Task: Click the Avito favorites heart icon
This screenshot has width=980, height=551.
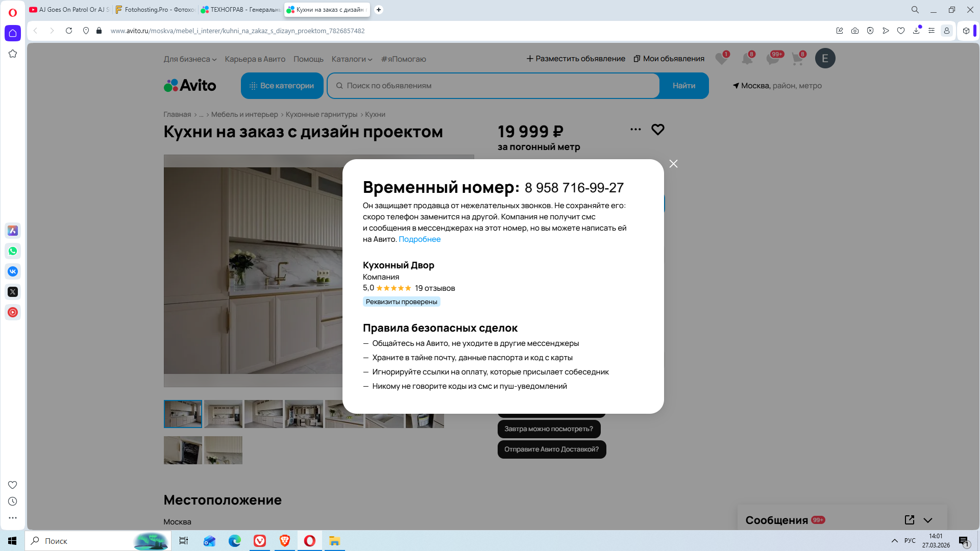Action: [721, 59]
